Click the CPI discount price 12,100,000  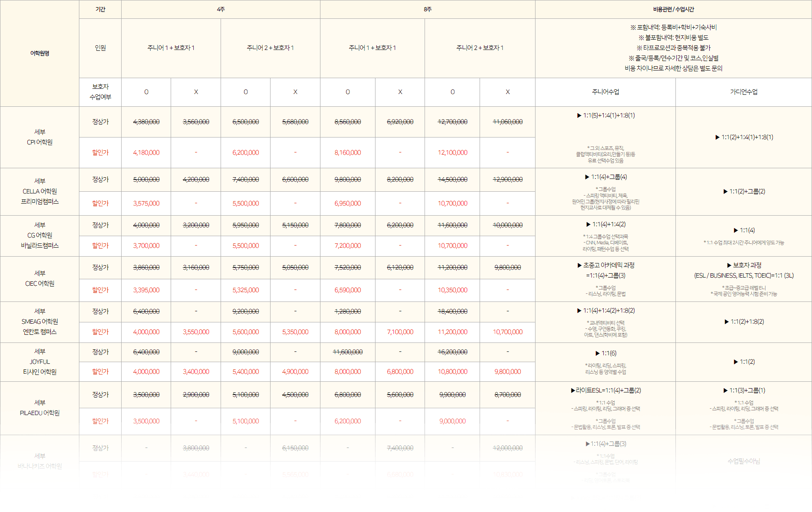click(453, 152)
